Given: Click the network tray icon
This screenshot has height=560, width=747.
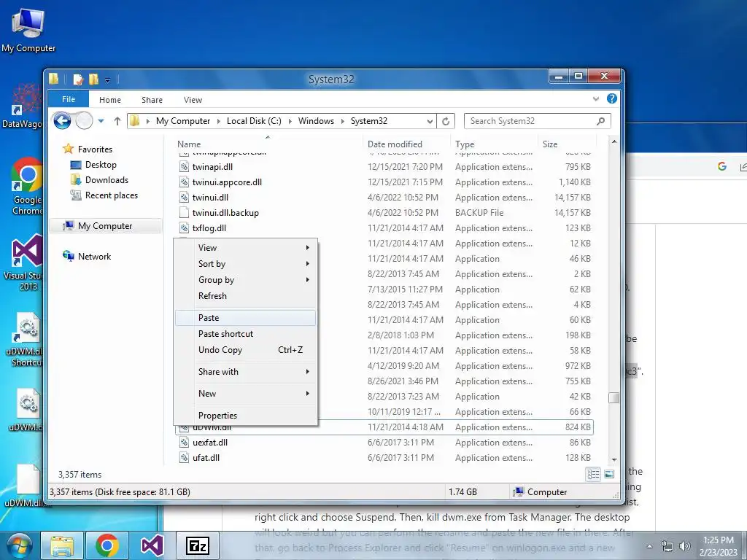Looking at the screenshot, I should 667,546.
